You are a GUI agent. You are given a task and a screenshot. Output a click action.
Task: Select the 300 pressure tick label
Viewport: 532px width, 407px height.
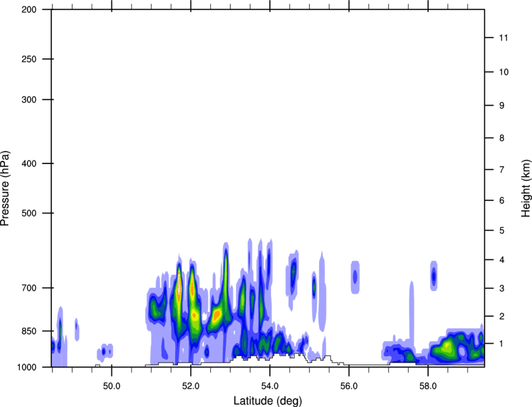click(x=29, y=100)
